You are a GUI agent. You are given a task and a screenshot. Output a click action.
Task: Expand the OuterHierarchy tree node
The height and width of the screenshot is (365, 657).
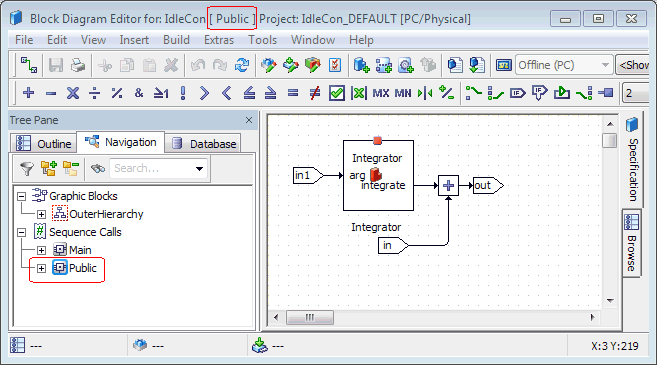(41, 215)
